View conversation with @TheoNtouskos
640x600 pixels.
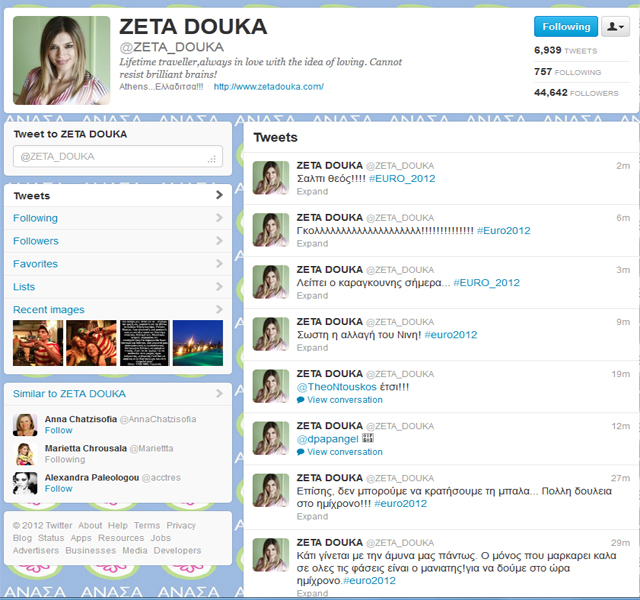click(344, 400)
